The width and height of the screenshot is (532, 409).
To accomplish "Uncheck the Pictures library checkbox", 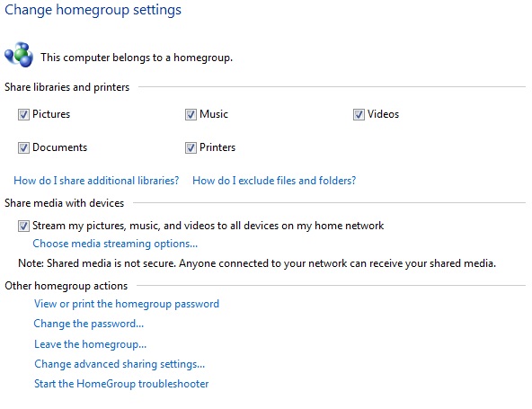I will tap(23, 115).
